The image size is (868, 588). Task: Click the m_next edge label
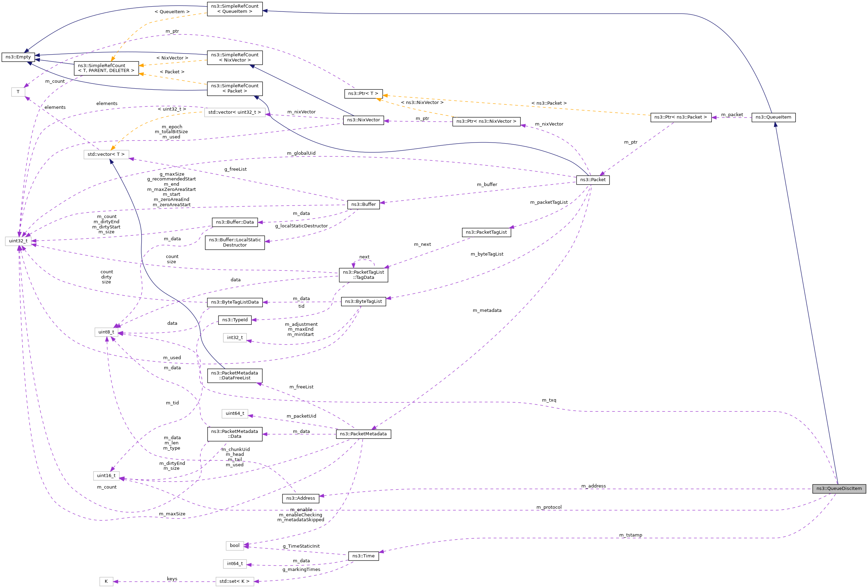(x=422, y=244)
